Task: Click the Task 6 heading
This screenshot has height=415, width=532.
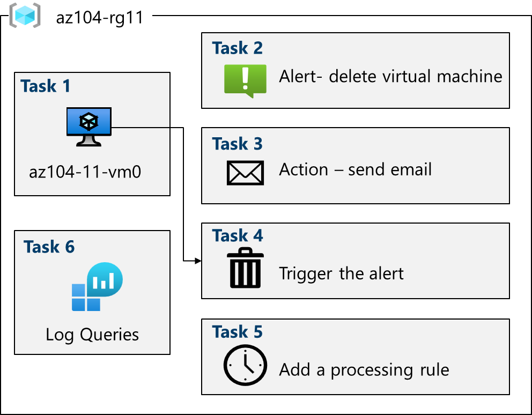Action: click(x=49, y=247)
